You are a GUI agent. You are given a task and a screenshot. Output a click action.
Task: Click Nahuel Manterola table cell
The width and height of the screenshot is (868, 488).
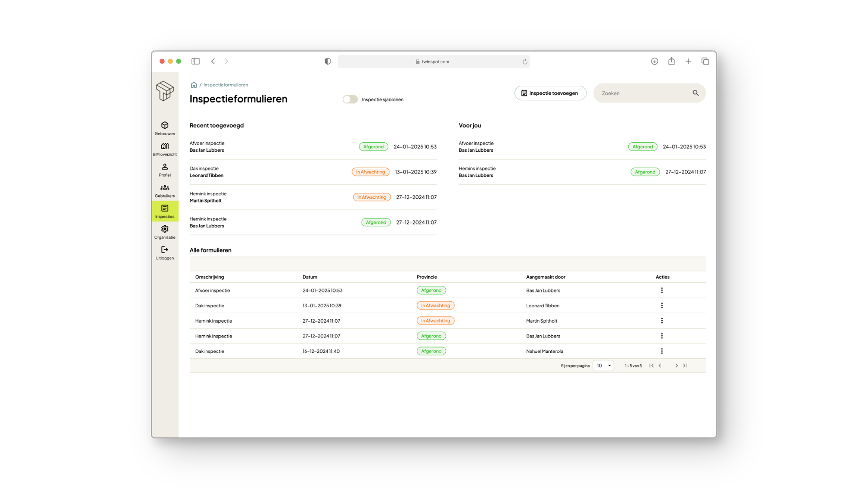[x=544, y=351]
